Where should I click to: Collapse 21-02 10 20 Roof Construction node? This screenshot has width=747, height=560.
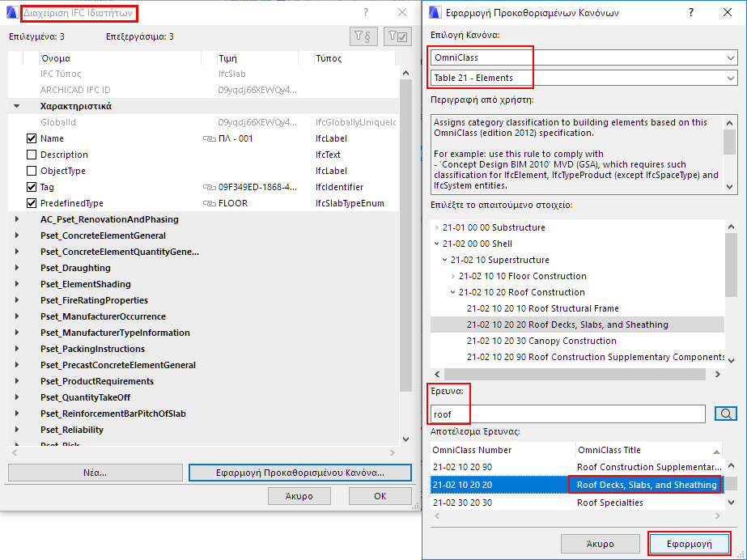click(452, 292)
